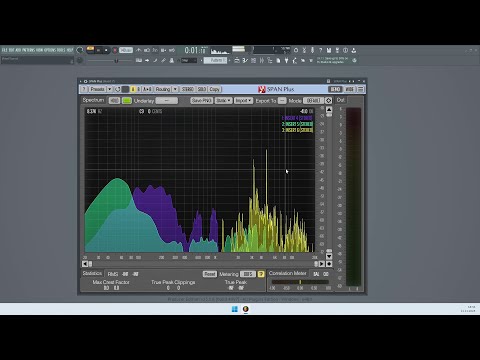This screenshot has width=480, height=360.
Task: Open the FILE menu in FL Studio
Action: [x=4, y=50]
